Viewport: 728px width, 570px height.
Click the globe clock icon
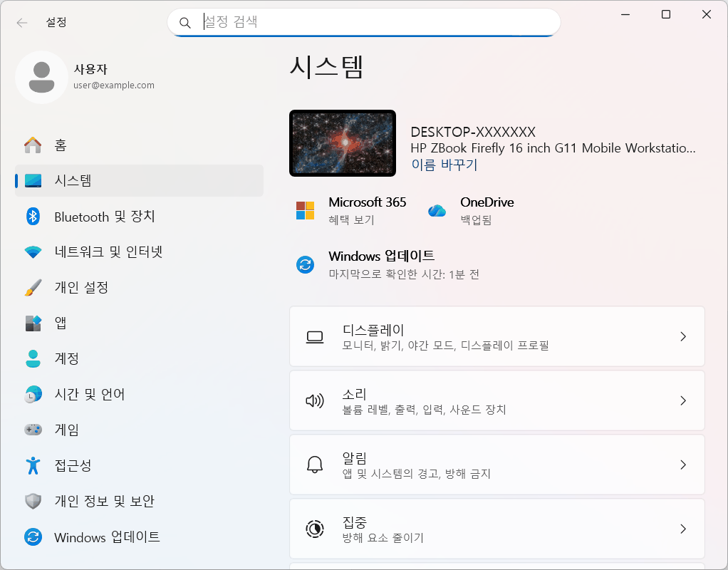click(33, 395)
